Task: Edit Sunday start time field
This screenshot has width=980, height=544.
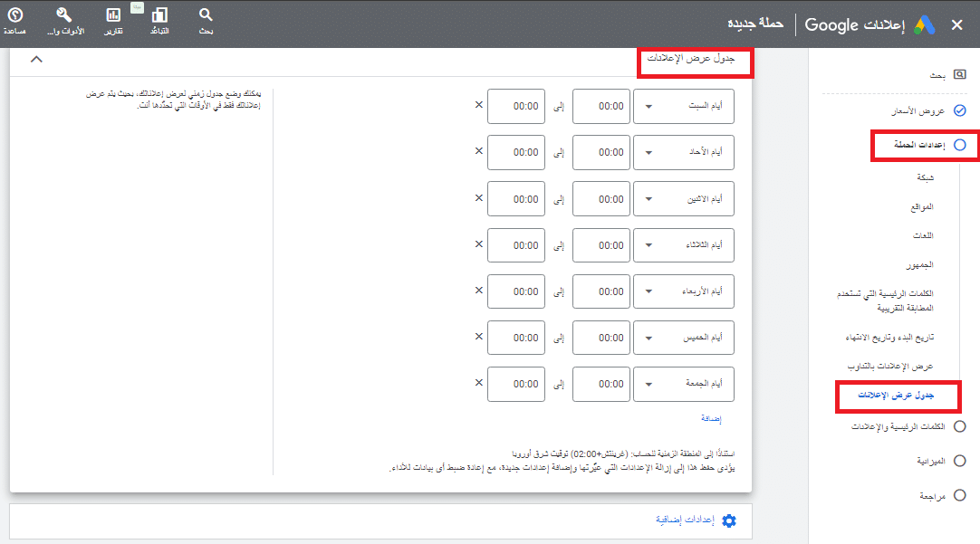Action: click(601, 152)
